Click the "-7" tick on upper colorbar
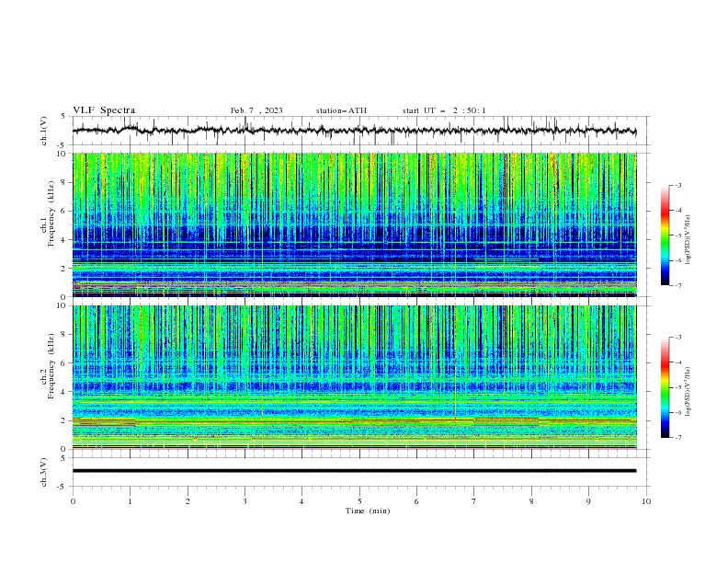Screen dimensions: 728x563 click(x=677, y=285)
